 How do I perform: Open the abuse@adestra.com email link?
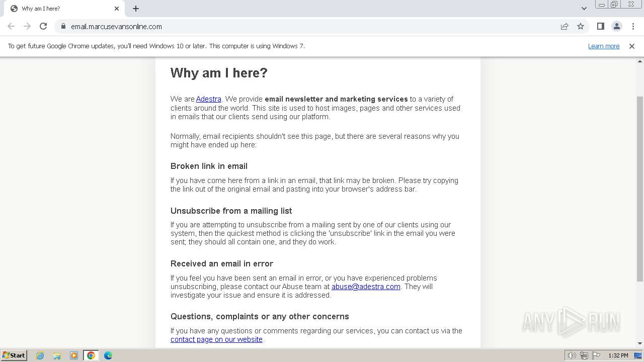click(366, 287)
